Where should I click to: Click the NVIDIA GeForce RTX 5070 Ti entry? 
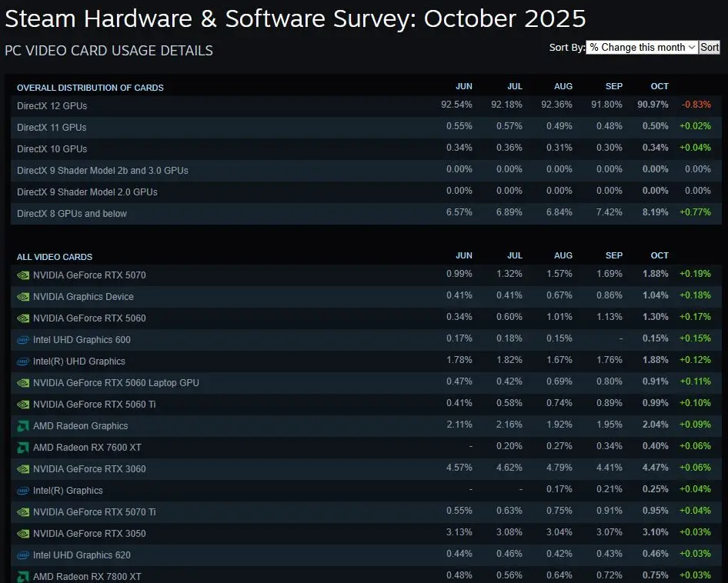click(x=95, y=511)
